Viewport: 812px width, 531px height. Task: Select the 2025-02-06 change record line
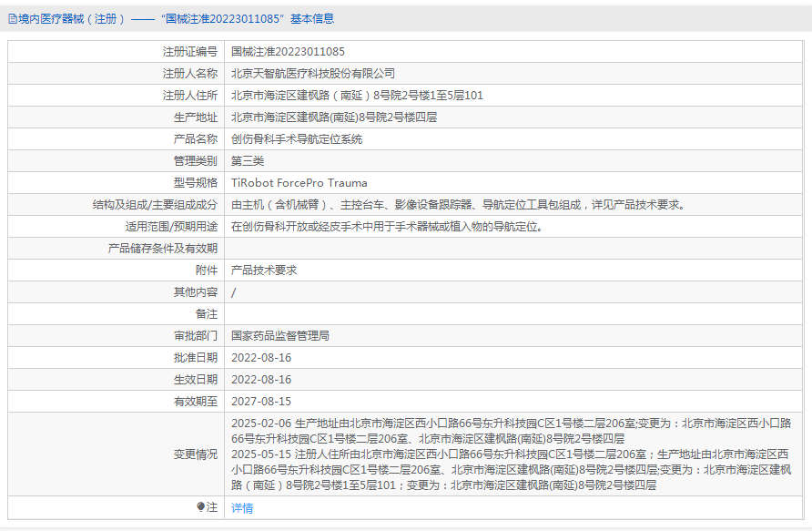click(511, 431)
